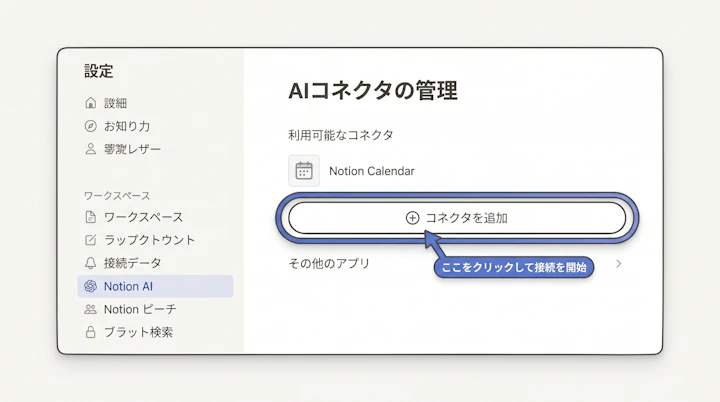Click the person icon beside レザー

91,149
